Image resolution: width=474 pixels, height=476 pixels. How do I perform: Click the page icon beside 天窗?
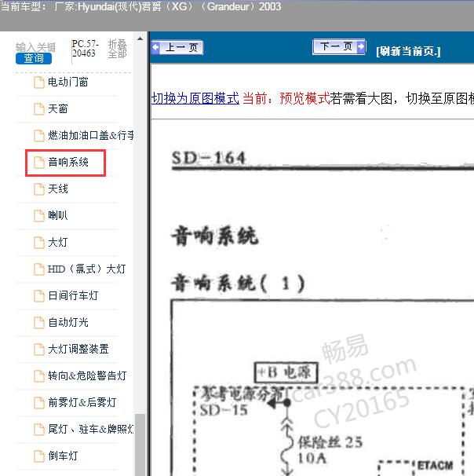pyautogui.click(x=38, y=109)
